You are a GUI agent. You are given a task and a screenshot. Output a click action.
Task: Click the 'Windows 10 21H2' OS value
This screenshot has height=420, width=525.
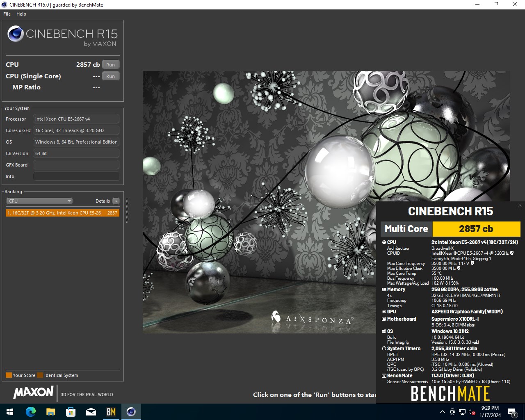pyautogui.click(x=450, y=331)
